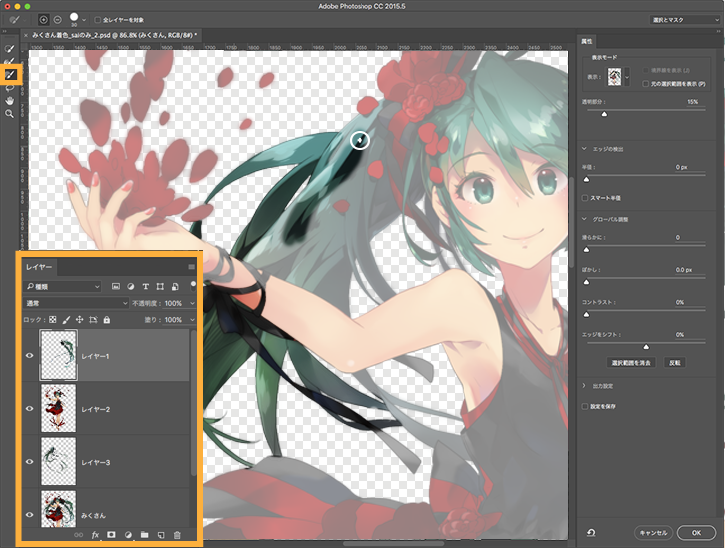Adjust the エッジをシフト slider handle

[646, 346]
